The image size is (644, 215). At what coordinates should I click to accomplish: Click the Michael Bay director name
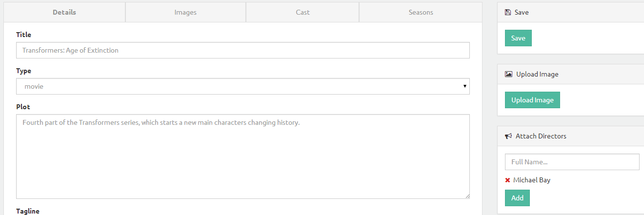532,180
